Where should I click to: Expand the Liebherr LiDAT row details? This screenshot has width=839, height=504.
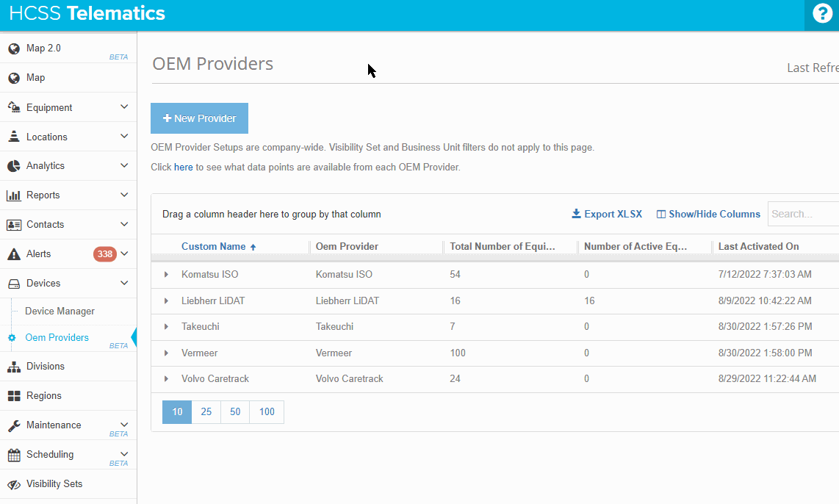point(166,301)
